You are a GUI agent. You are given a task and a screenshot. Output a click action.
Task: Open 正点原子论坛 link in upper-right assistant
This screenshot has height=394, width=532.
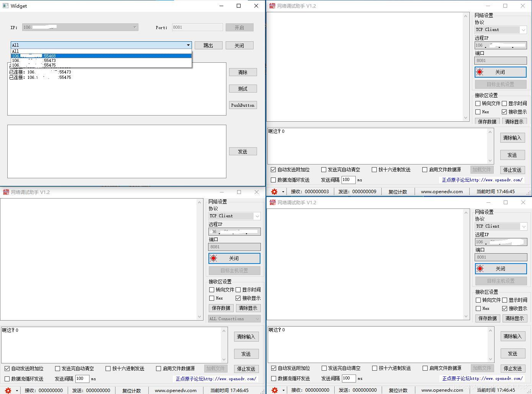pos(482,180)
